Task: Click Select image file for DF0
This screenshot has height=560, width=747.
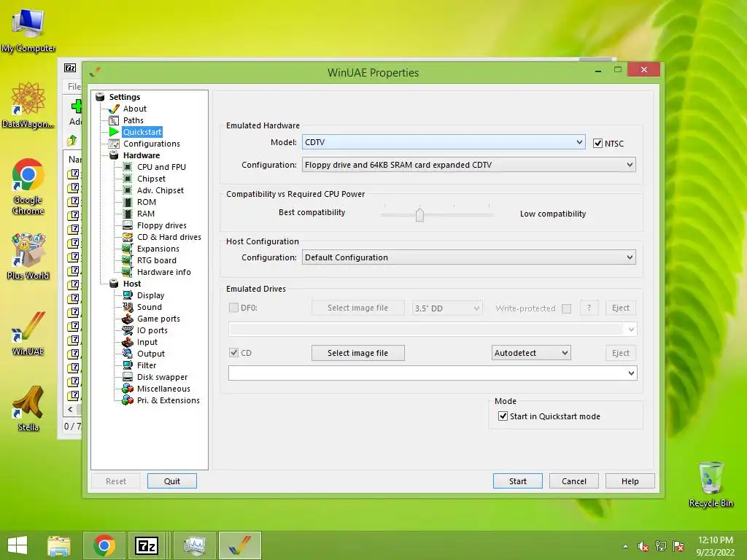Action: [357, 308]
